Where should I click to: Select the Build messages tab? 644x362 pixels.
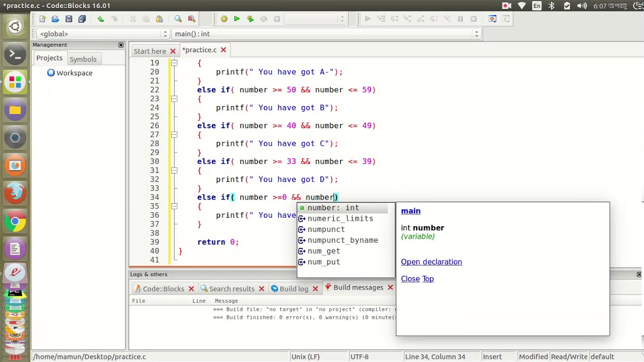click(358, 288)
